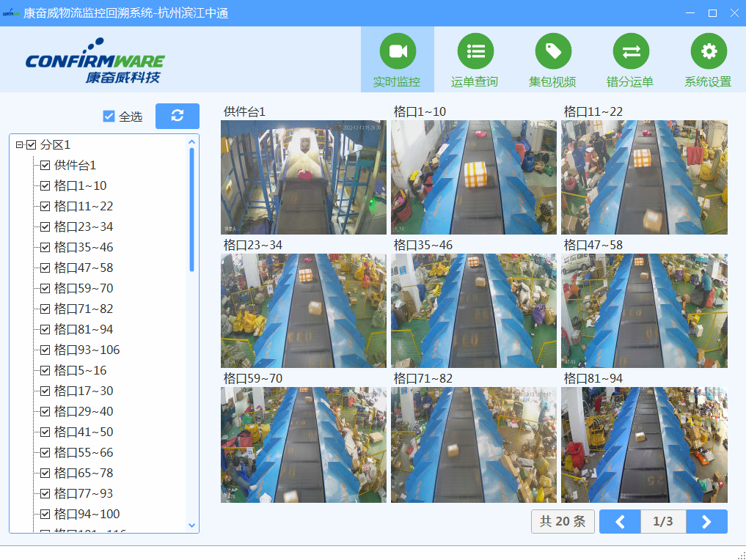Screen dimensions: 746x560
Task: Go to previous page of camera feeds
Action: pos(620,521)
